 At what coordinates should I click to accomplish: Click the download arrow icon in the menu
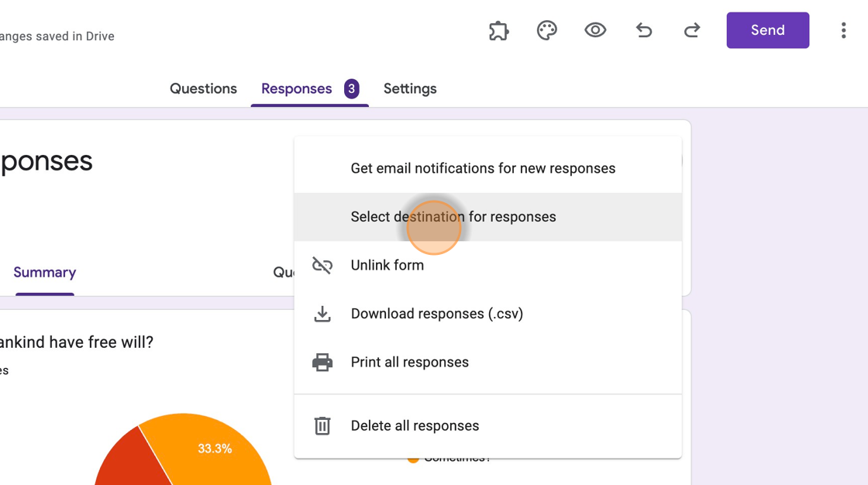[322, 314]
